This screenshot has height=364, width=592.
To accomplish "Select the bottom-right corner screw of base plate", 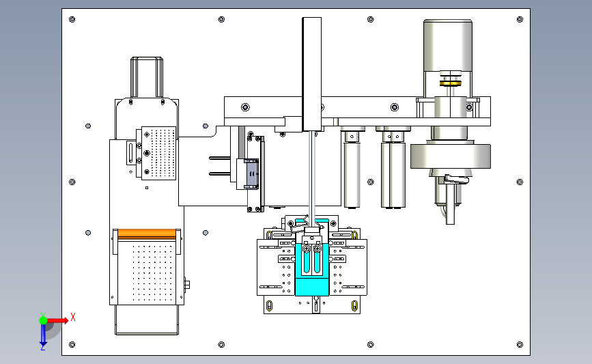I will [x=520, y=344].
